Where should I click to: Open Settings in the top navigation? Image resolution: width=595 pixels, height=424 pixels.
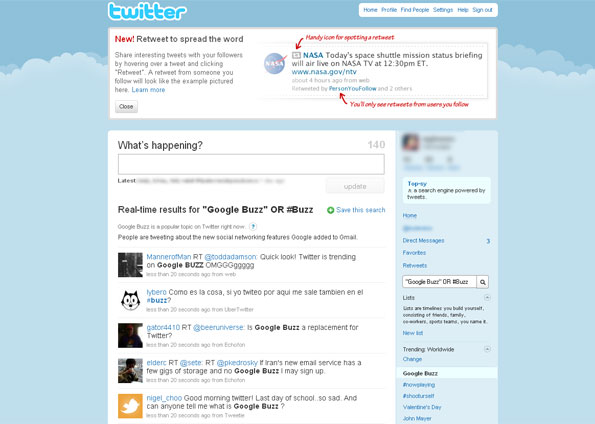443,10
